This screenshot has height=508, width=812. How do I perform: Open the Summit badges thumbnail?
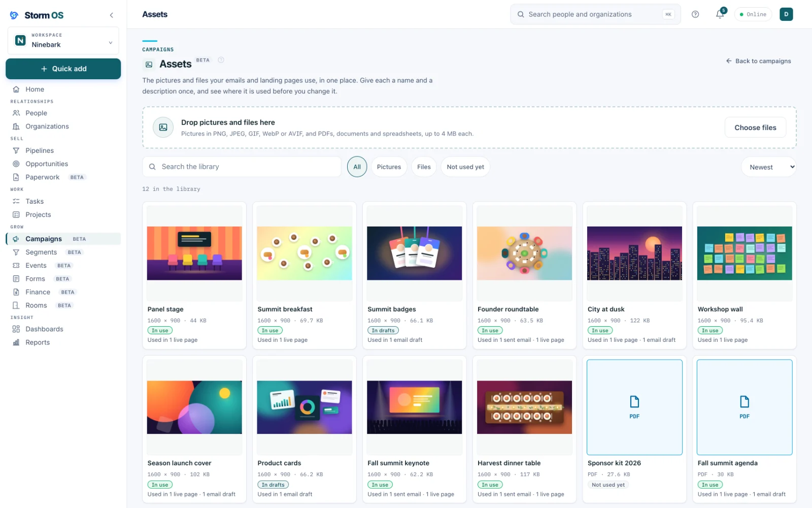(415, 253)
